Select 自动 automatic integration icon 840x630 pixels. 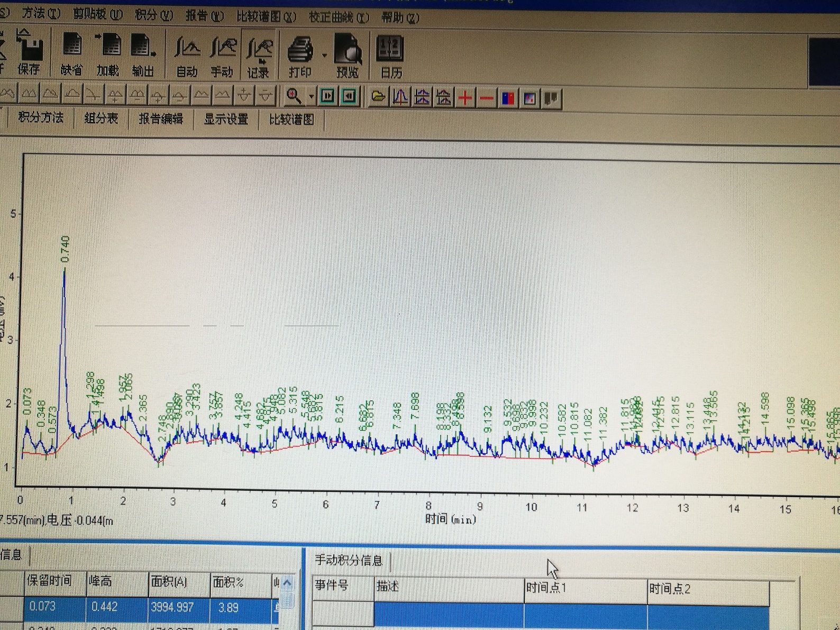[x=187, y=55]
